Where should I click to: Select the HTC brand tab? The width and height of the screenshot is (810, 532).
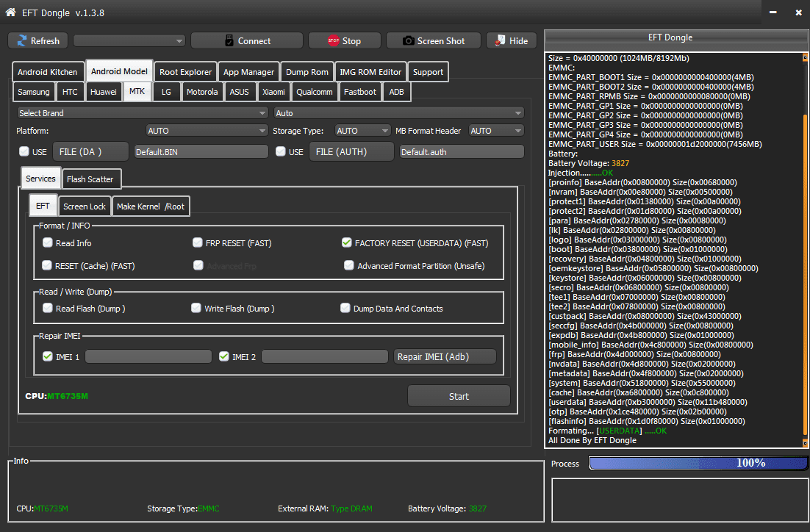pyautogui.click(x=70, y=92)
